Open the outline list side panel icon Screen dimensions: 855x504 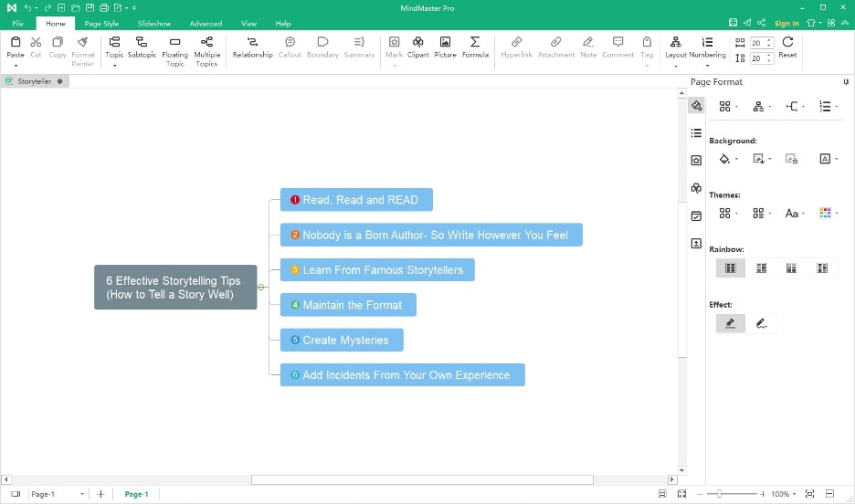tap(696, 133)
